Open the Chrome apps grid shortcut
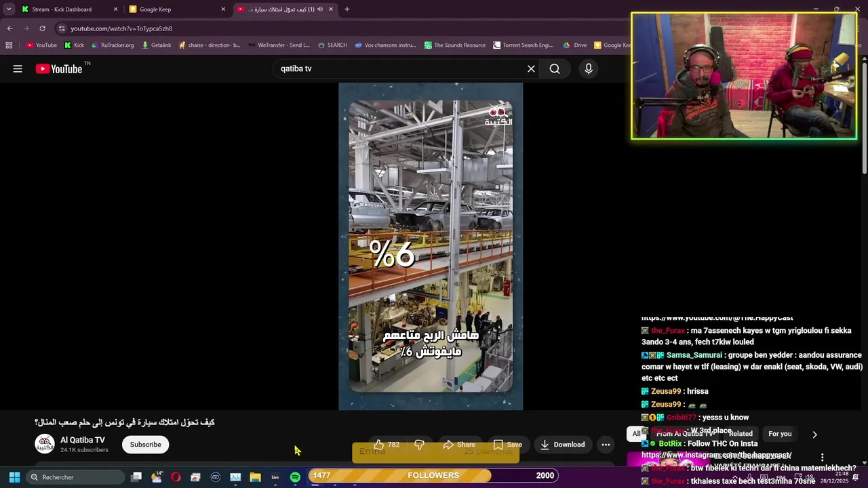The height and width of the screenshot is (488, 868). pos(9,45)
